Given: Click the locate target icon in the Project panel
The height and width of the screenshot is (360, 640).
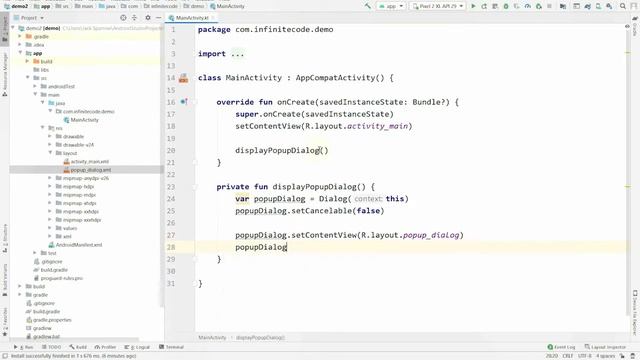Looking at the screenshot, I should coord(123,18).
